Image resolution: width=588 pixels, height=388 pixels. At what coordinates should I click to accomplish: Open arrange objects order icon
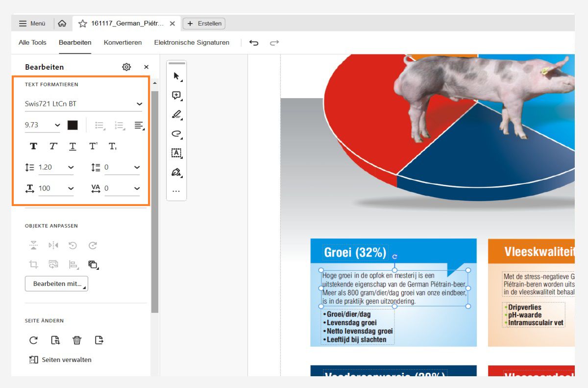tap(93, 265)
